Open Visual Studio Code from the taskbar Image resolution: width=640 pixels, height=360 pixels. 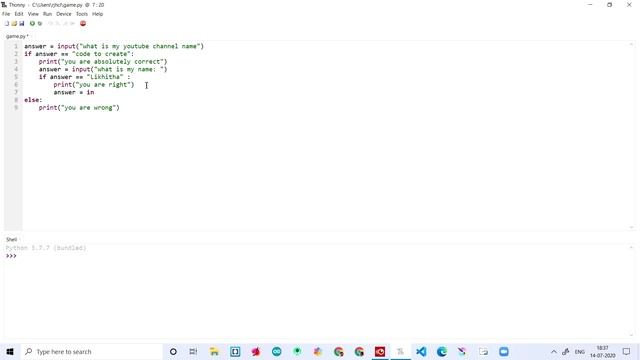[x=421, y=351]
